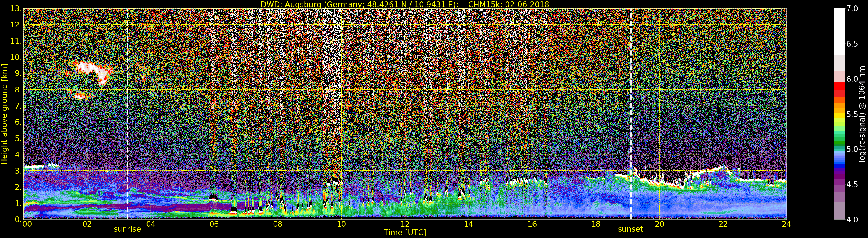Click the time axis tick '04'
This screenshot has height=238, width=868.
[151, 224]
